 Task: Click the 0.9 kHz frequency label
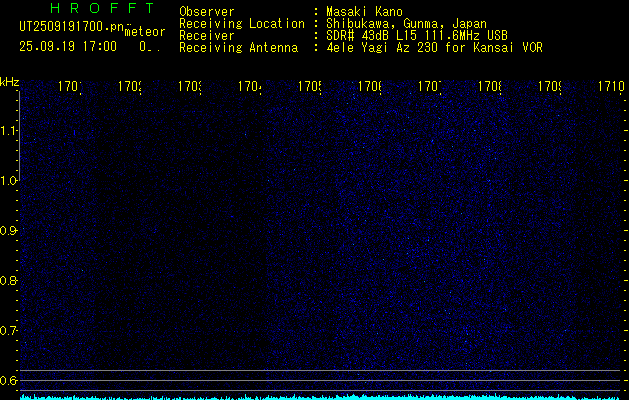click(x=8, y=231)
